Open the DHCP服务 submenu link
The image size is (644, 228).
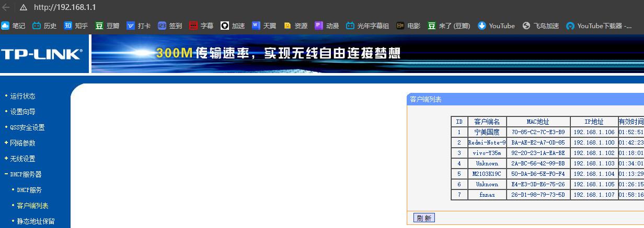click(29, 190)
